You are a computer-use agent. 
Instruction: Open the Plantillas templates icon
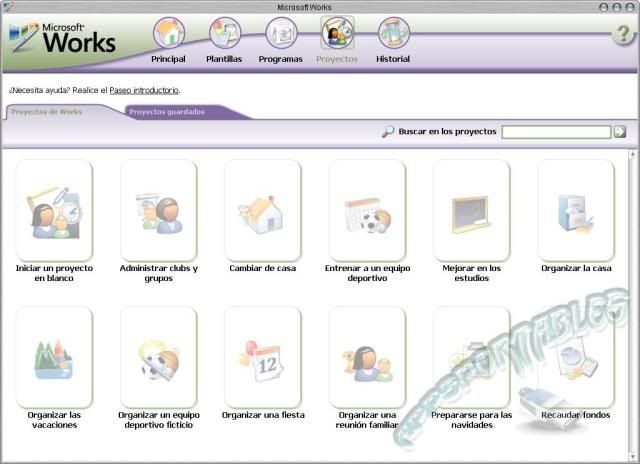click(x=225, y=33)
